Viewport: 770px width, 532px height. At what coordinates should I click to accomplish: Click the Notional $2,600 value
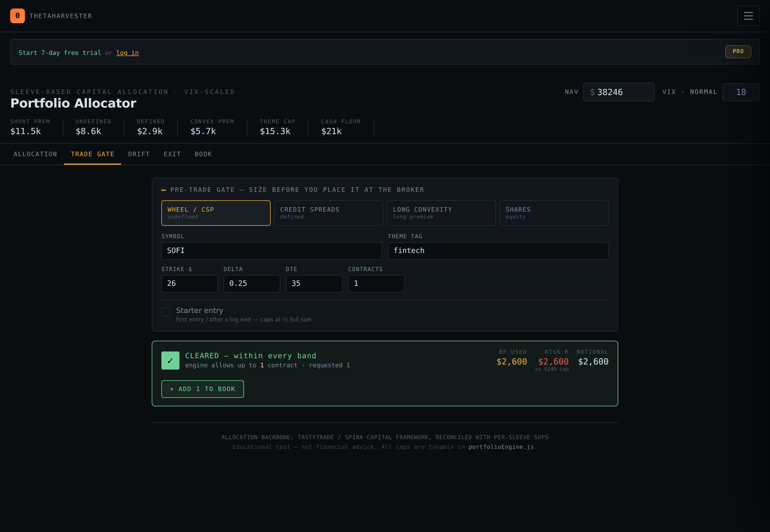[593, 362]
